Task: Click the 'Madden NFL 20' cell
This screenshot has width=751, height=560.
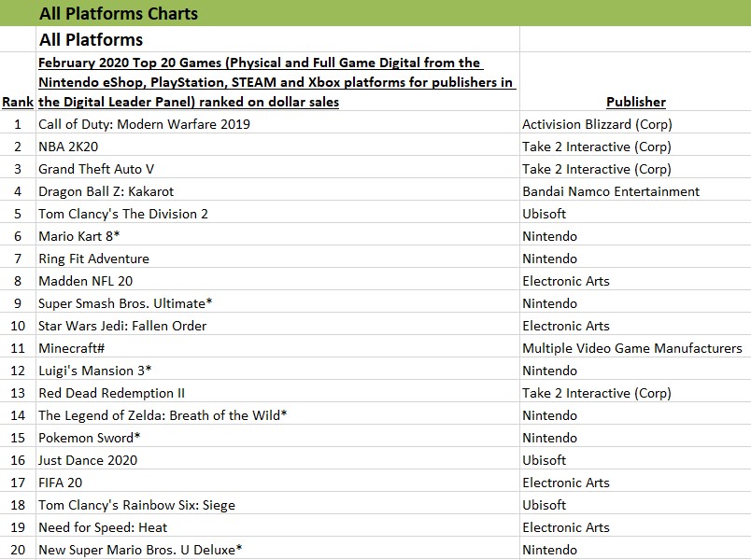Action: pos(85,281)
